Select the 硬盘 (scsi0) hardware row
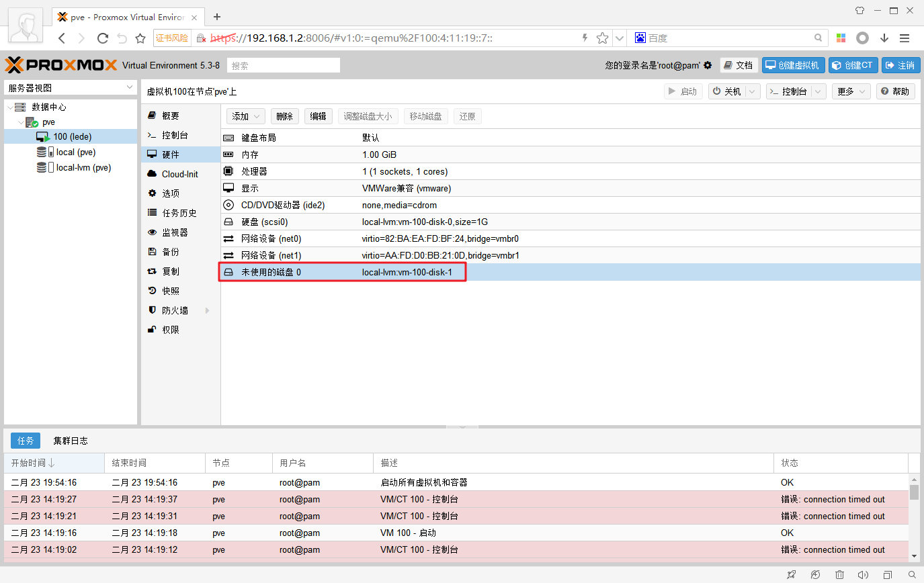 [x=571, y=222]
